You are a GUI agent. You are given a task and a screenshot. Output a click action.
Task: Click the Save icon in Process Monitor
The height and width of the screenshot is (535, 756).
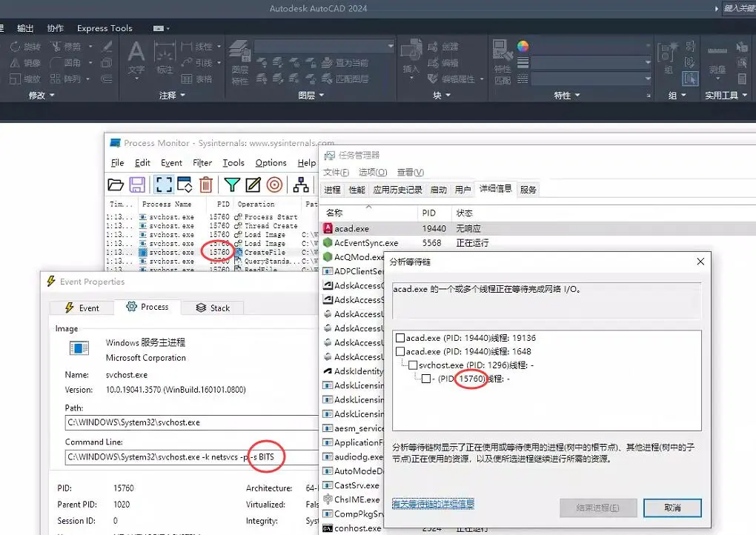tap(137, 185)
